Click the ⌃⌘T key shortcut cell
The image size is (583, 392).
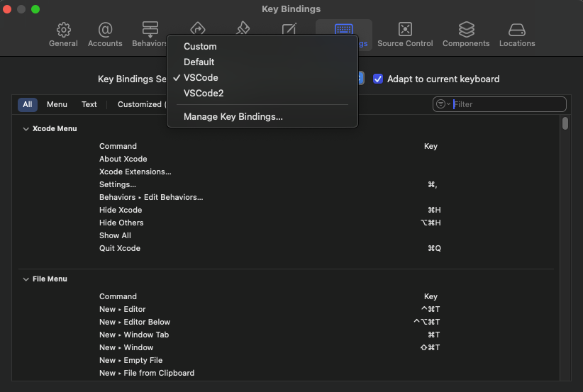click(431, 309)
